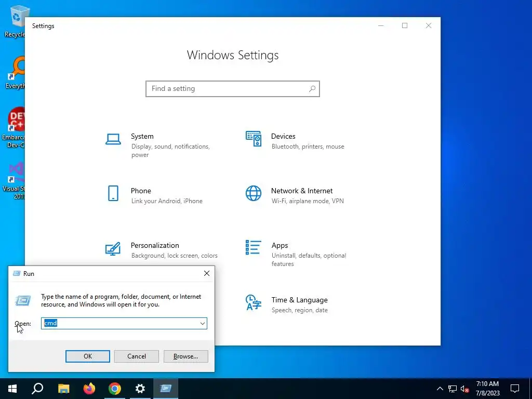The height and width of the screenshot is (399, 532).
Task: Click the 'Wi-Fi, airplane mode, VPN' description
Action: tap(308, 201)
